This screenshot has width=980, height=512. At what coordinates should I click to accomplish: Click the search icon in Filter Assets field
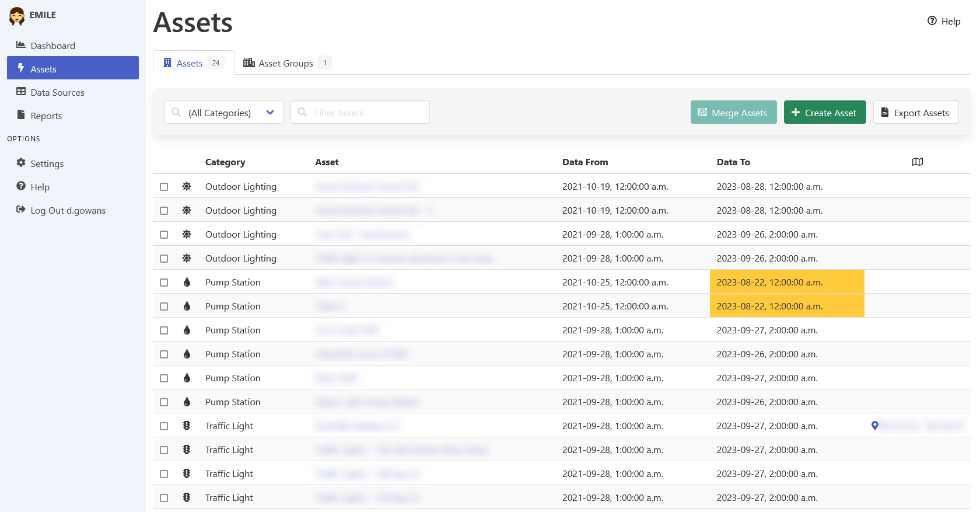pyautogui.click(x=302, y=112)
